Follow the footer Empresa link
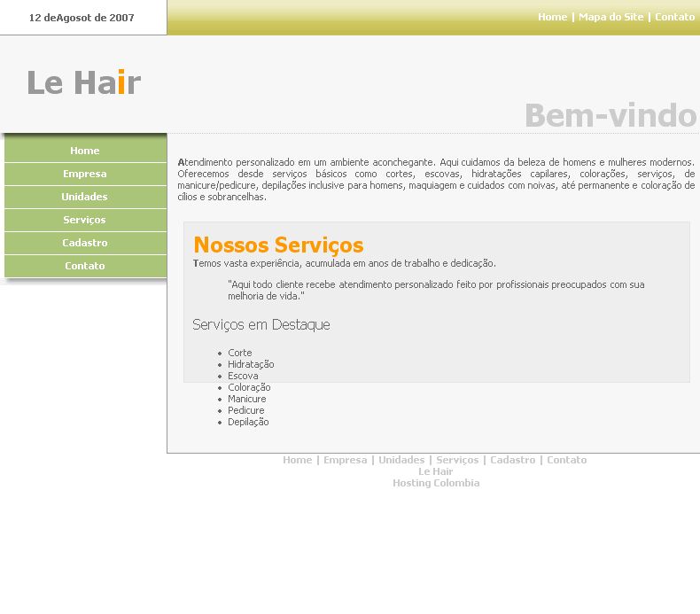 (345, 460)
